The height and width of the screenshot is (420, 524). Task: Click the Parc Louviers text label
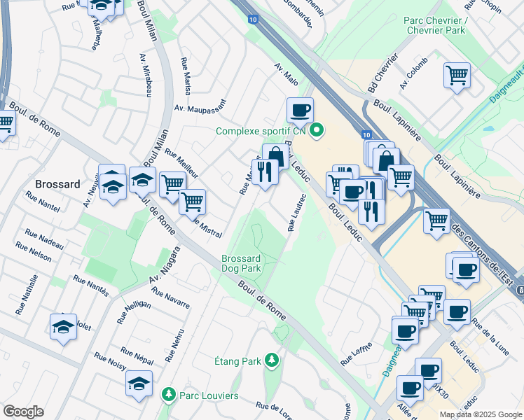209,395
